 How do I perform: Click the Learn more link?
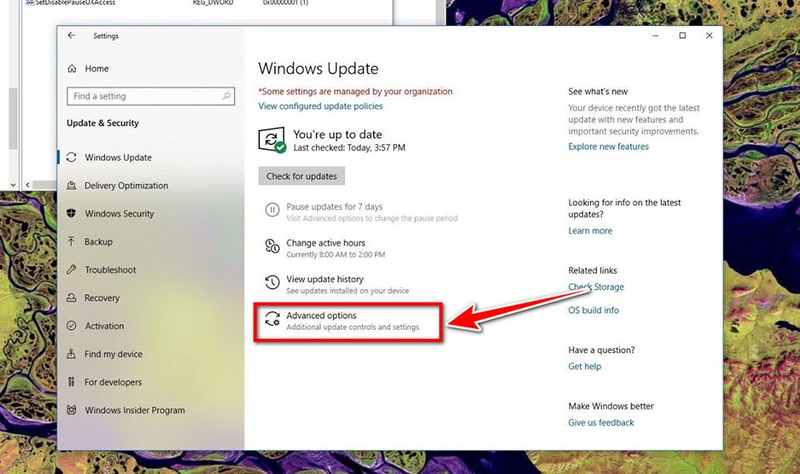590,231
